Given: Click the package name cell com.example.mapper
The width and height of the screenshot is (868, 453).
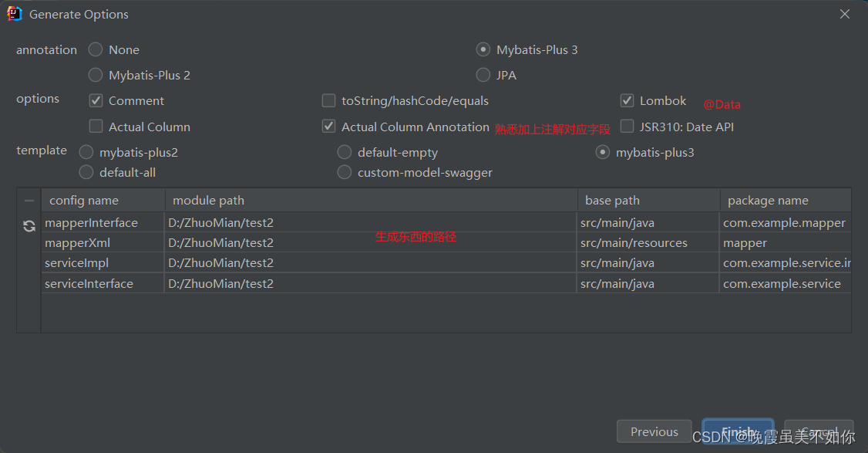Looking at the screenshot, I should [x=784, y=222].
